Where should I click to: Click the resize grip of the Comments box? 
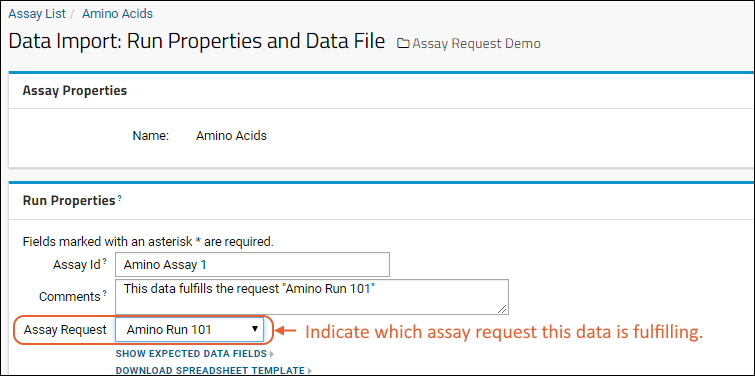pyautogui.click(x=502, y=309)
